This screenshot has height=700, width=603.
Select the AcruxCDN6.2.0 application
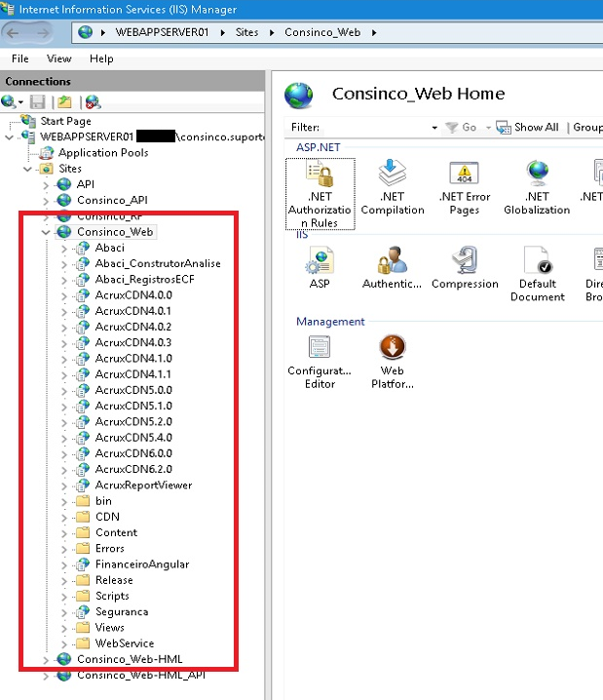(133, 469)
